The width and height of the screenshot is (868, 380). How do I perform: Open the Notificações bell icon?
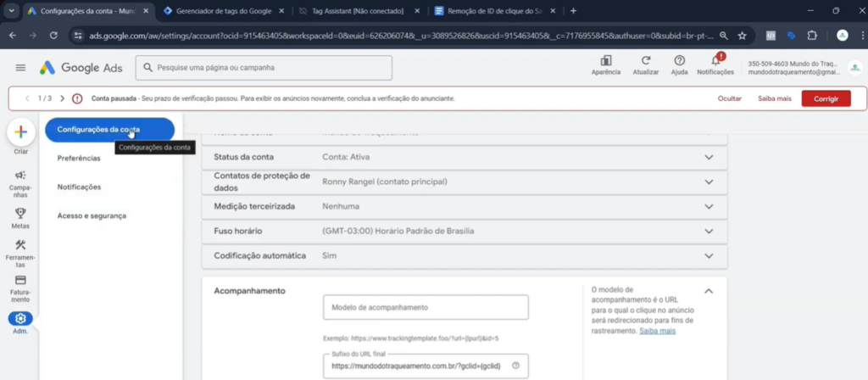pyautogui.click(x=715, y=61)
